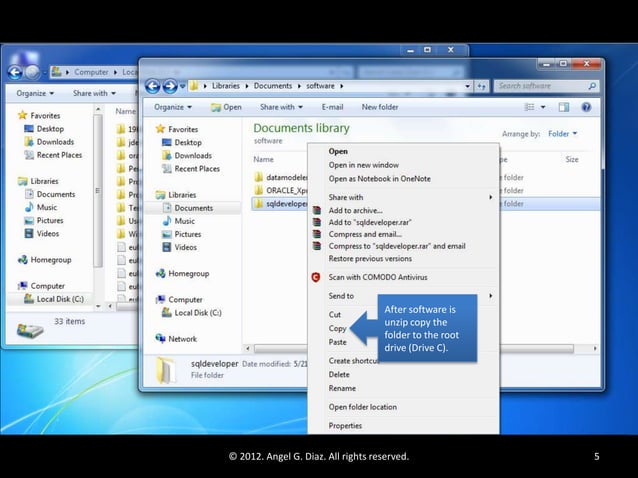Select Videos library in the software window sidebar
638x478 pixels.
pyautogui.click(x=179, y=247)
